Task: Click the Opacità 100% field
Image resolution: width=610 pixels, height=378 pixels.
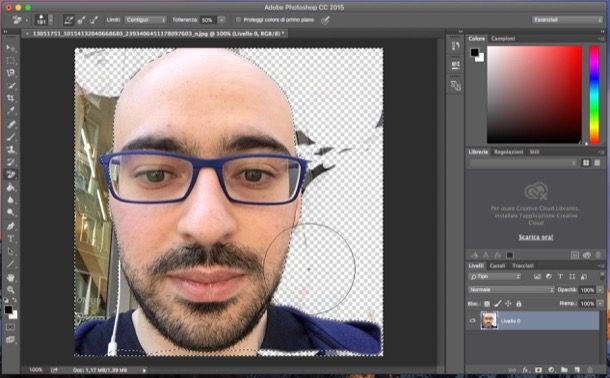Action: click(587, 290)
